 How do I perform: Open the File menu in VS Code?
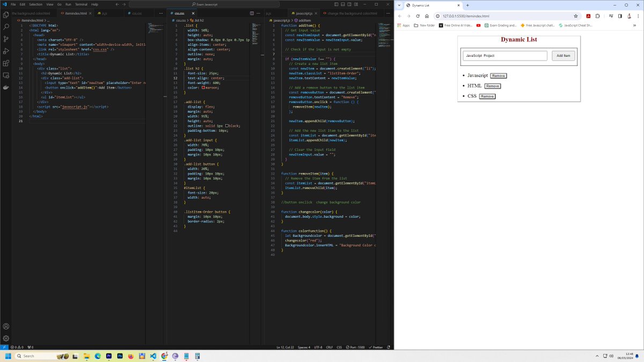[13, 4]
